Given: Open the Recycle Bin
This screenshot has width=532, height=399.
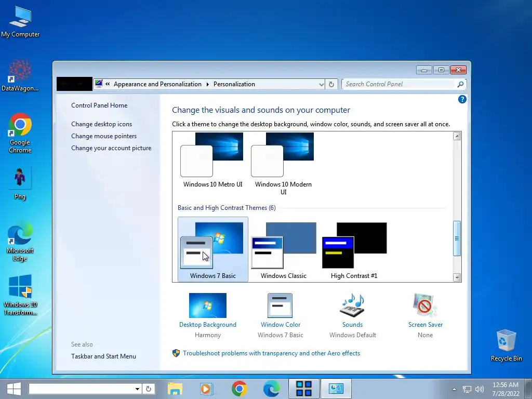Looking at the screenshot, I should click(x=506, y=345).
